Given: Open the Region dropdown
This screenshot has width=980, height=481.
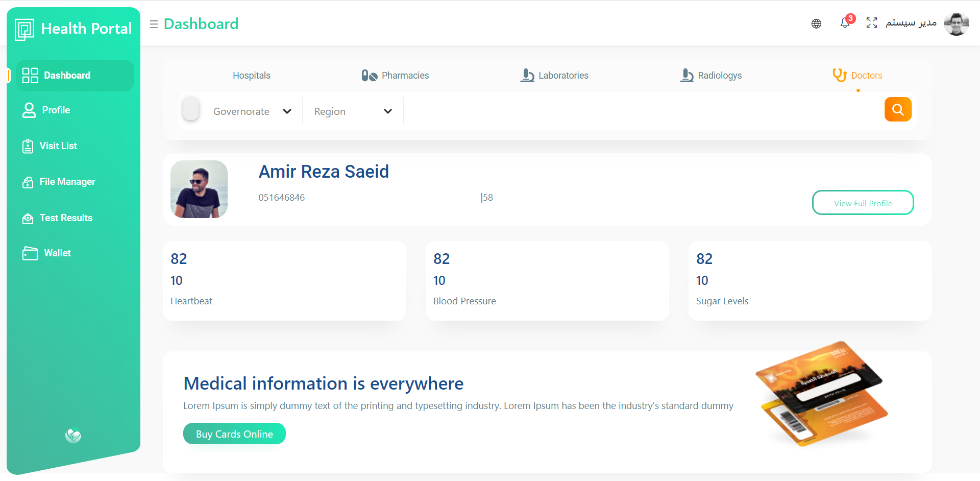Looking at the screenshot, I should tap(353, 111).
